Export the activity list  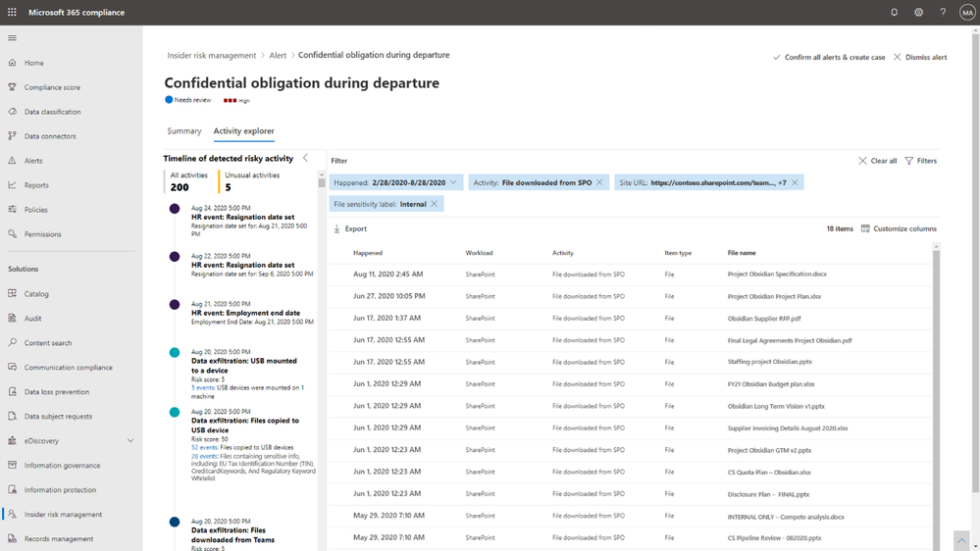[x=350, y=228]
